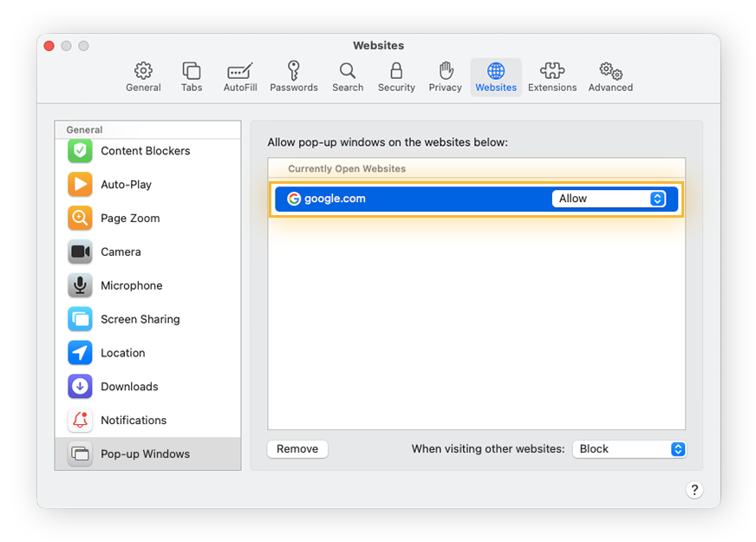
Task: Choose the Notifications label in sidebar
Action: [x=134, y=420]
